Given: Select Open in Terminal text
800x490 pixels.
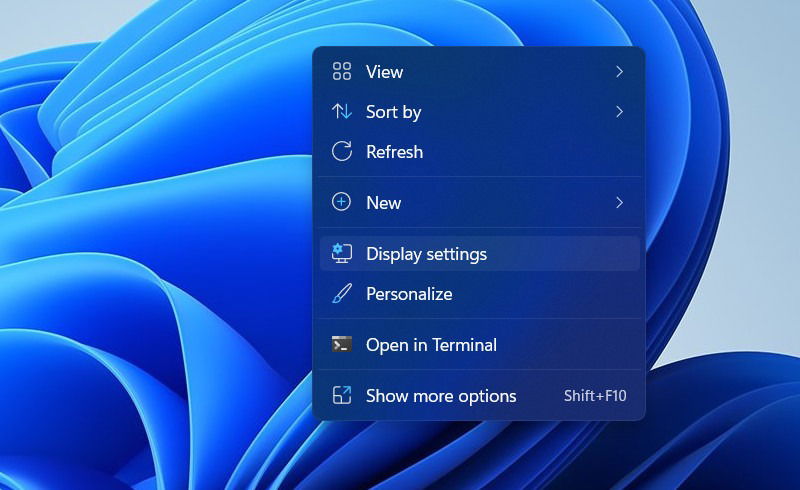Looking at the screenshot, I should point(431,345).
